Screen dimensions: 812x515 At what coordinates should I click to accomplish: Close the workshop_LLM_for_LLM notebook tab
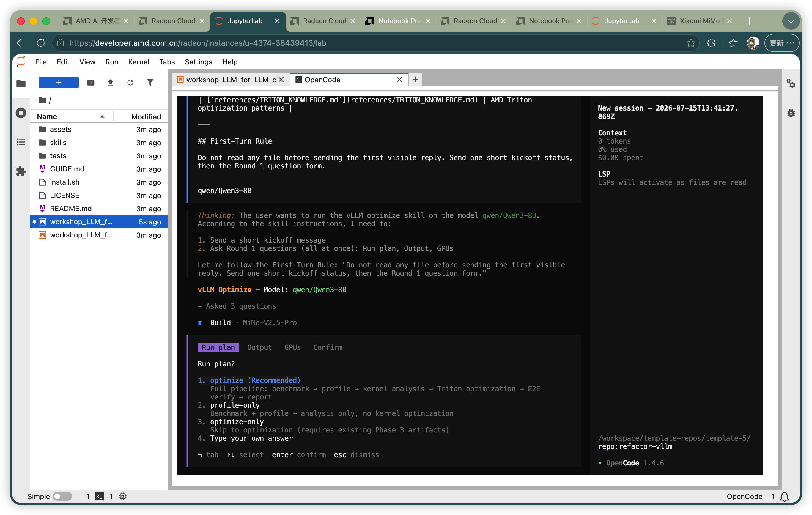(281, 80)
